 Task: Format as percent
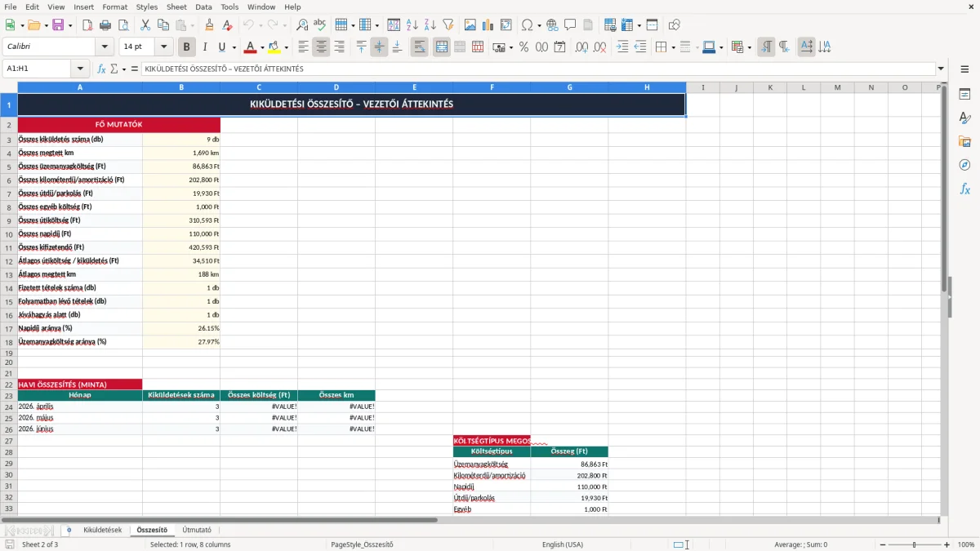point(523,47)
